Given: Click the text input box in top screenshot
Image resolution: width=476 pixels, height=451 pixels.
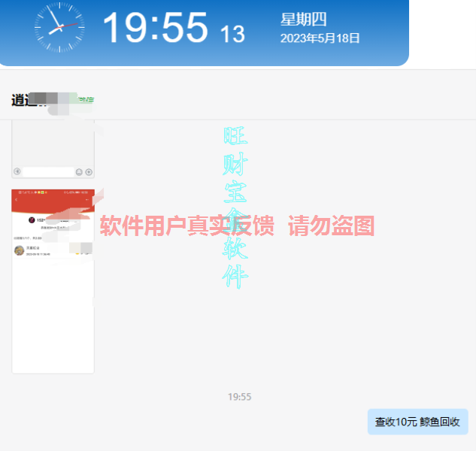Looking at the screenshot, I should [x=48, y=172].
